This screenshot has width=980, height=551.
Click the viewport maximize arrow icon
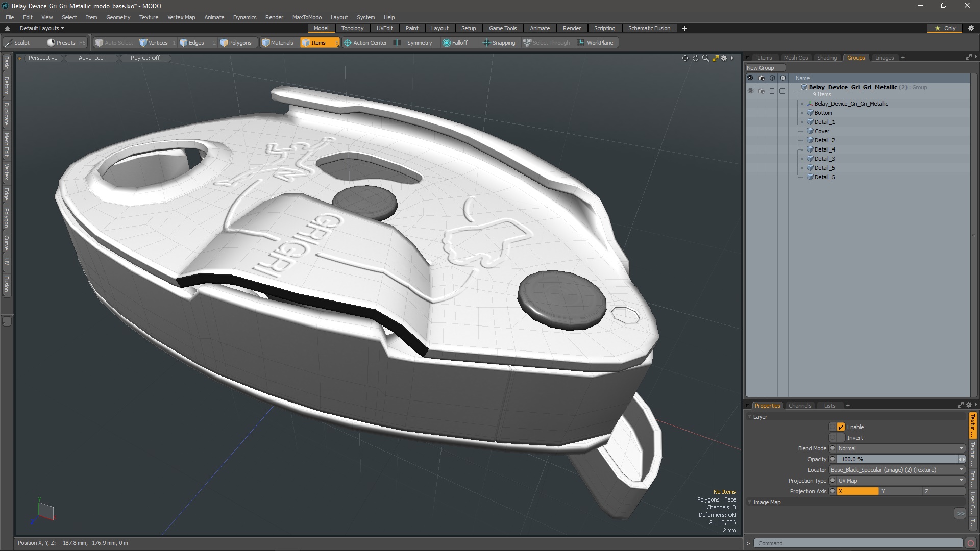[715, 58]
